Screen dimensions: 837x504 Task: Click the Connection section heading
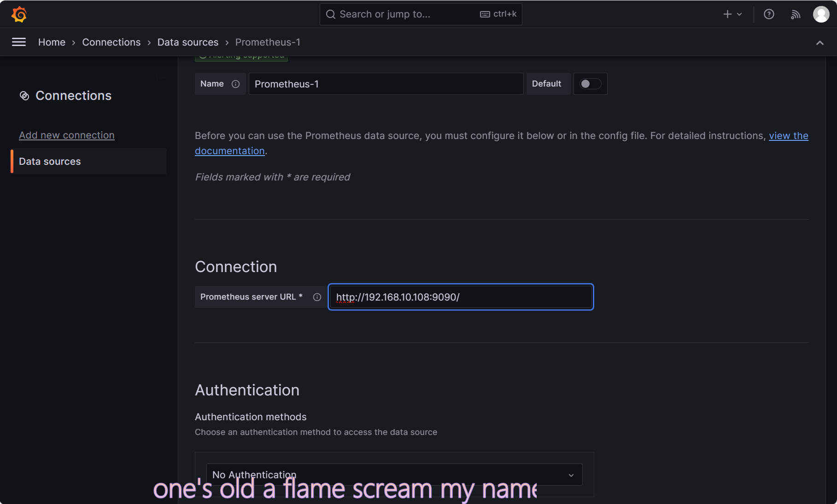(236, 267)
